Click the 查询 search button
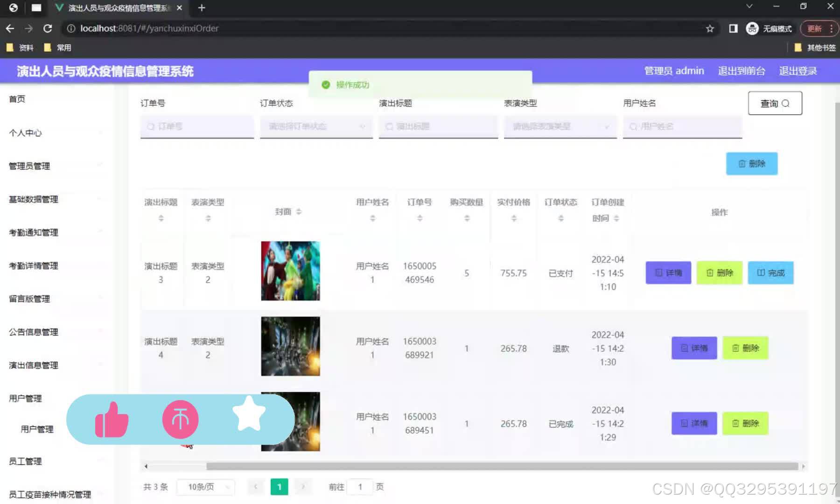This screenshot has height=504, width=840. tap(775, 103)
